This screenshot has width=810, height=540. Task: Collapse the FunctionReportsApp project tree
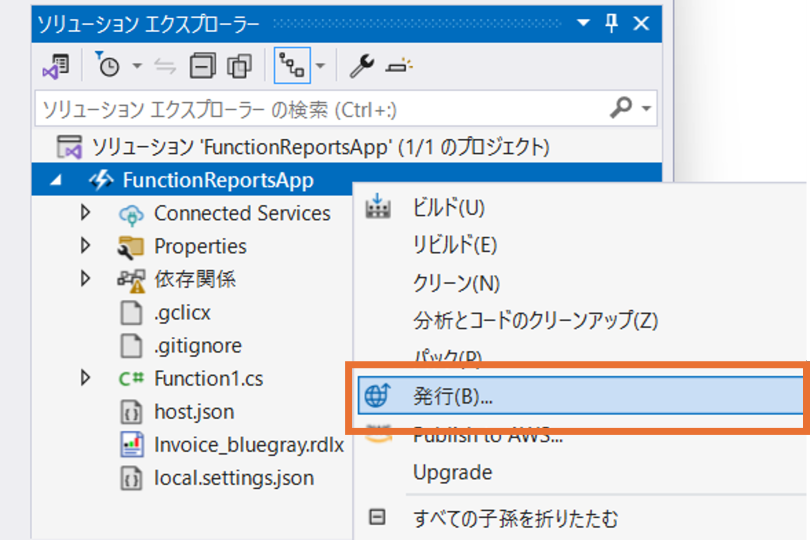pyautogui.click(x=56, y=180)
